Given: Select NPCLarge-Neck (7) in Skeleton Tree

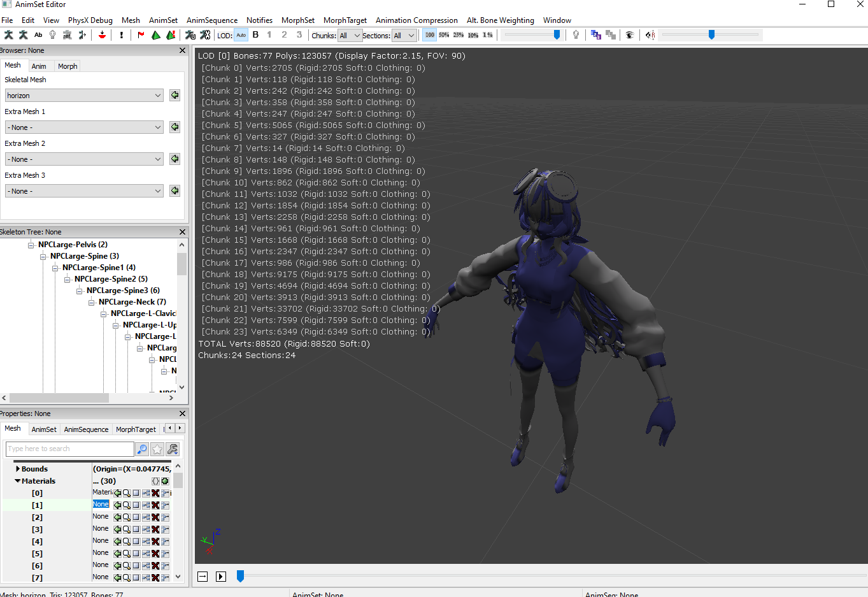Looking at the screenshot, I should tap(132, 302).
